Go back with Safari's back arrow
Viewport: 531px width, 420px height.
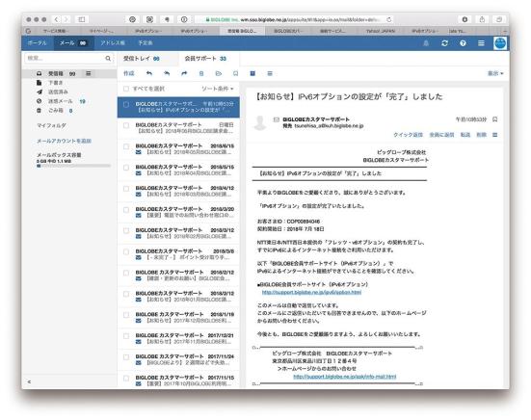57,19
